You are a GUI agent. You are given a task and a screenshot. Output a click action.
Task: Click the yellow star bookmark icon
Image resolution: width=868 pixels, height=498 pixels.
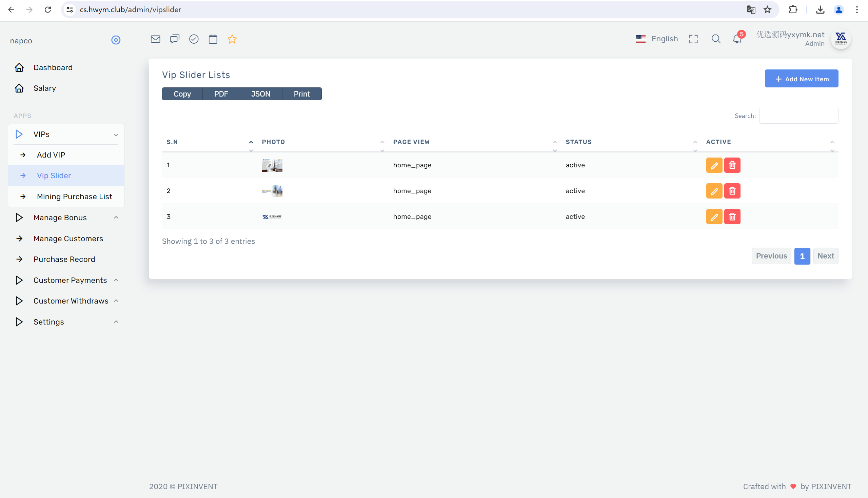pos(232,39)
